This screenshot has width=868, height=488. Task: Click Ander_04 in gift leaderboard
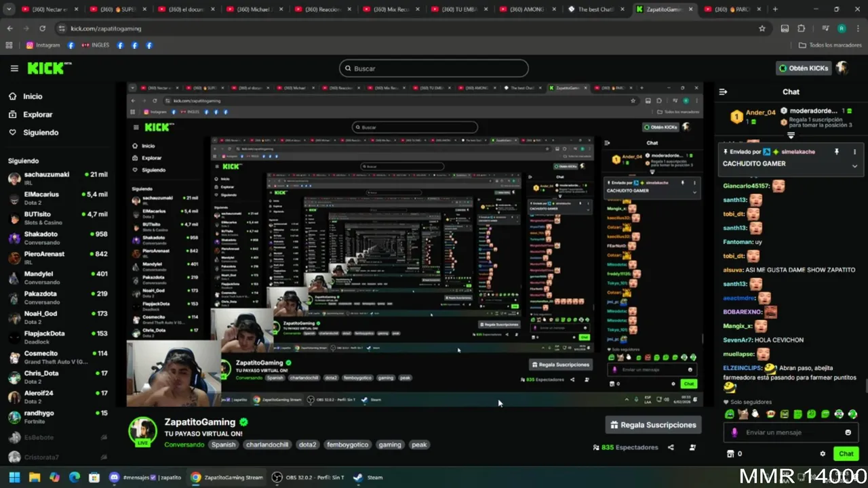(x=761, y=113)
